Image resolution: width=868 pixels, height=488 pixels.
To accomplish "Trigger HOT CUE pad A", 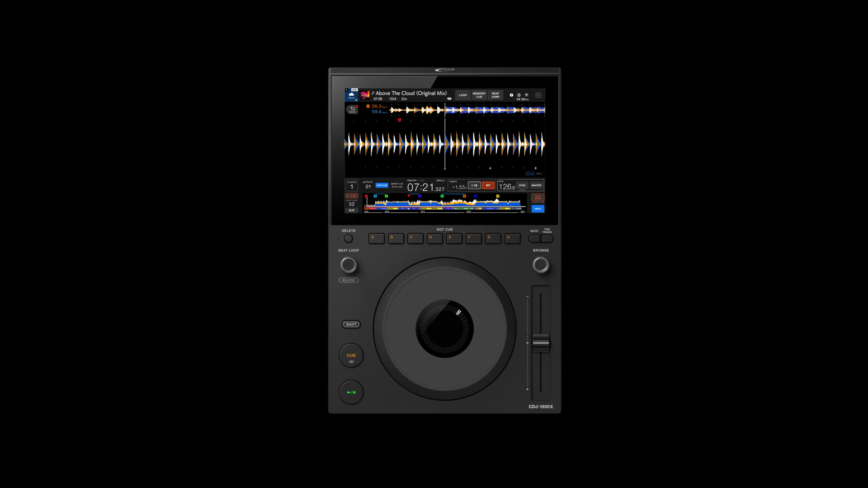I will pos(377,239).
